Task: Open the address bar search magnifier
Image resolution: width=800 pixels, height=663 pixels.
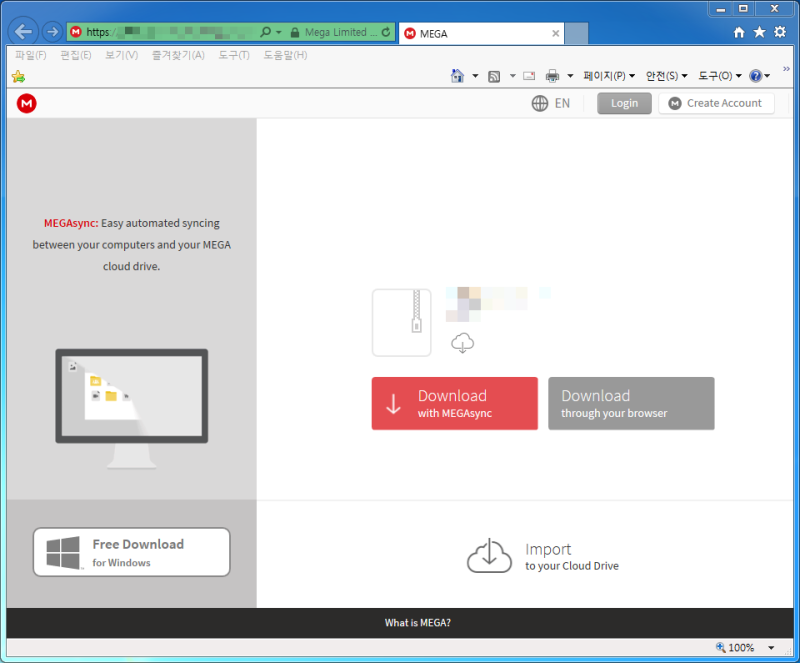Action: (265, 32)
